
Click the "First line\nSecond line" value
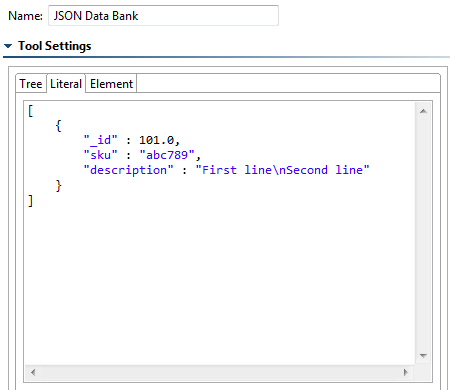[x=283, y=170]
